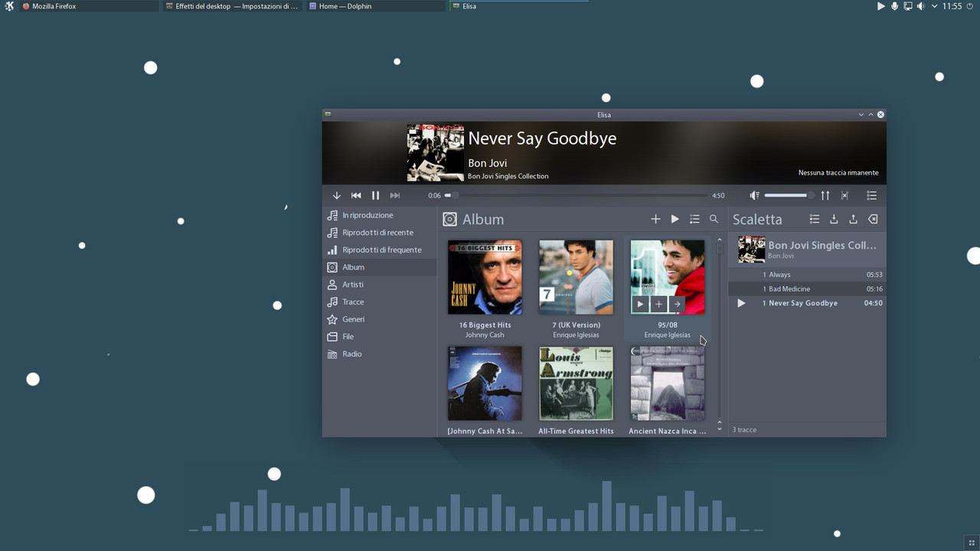Open the Tracce view
980x551 pixels.
380,302
